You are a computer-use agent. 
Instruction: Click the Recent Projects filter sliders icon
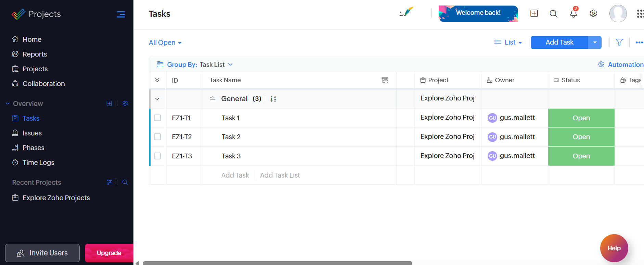click(109, 182)
